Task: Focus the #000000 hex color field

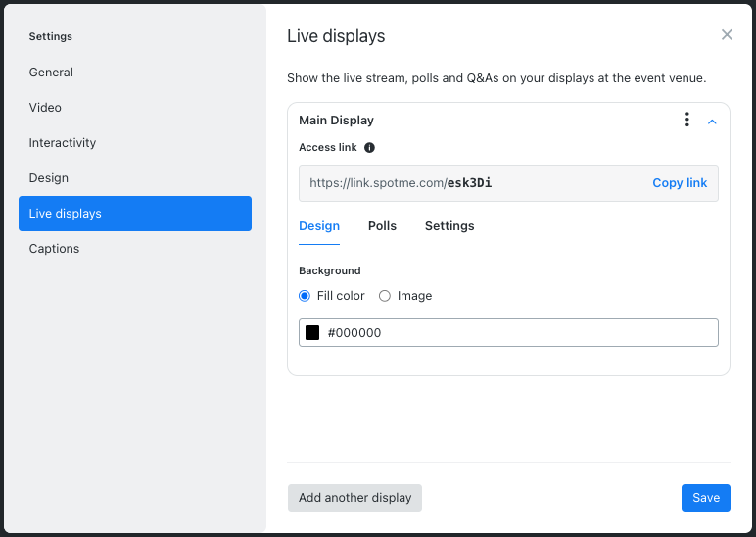Action: [508, 332]
